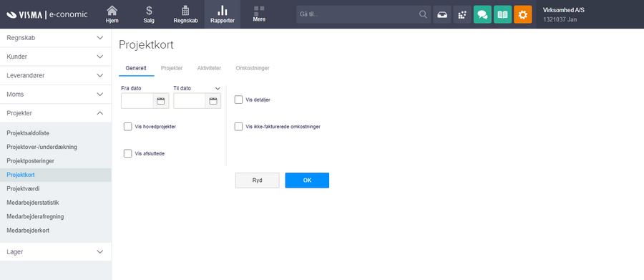Switch to the Aktiviteter tab

[209, 68]
